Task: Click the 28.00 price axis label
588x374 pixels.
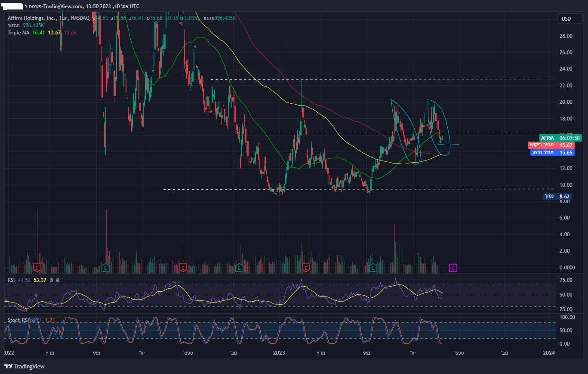Action: [566, 36]
